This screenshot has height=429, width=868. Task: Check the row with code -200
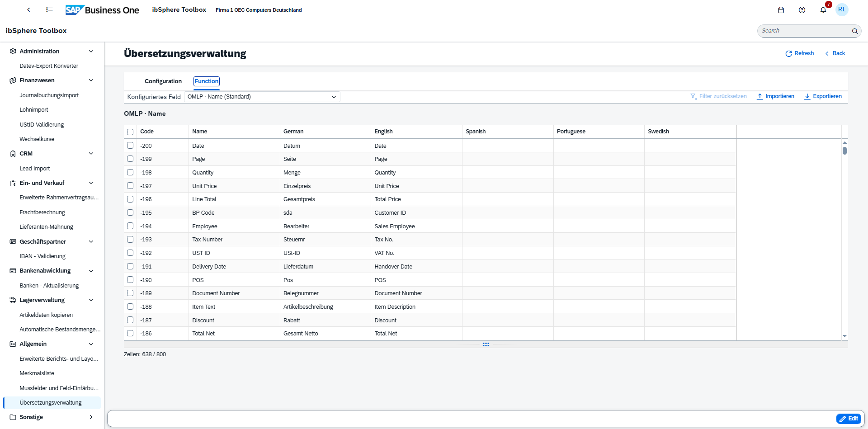[130, 146]
